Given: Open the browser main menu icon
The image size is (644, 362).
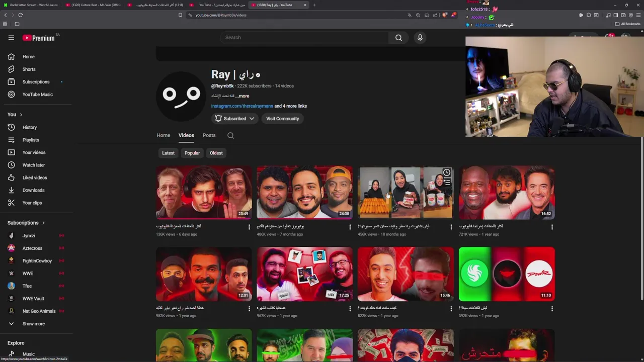Looking at the screenshot, I should pyautogui.click(x=638, y=15).
